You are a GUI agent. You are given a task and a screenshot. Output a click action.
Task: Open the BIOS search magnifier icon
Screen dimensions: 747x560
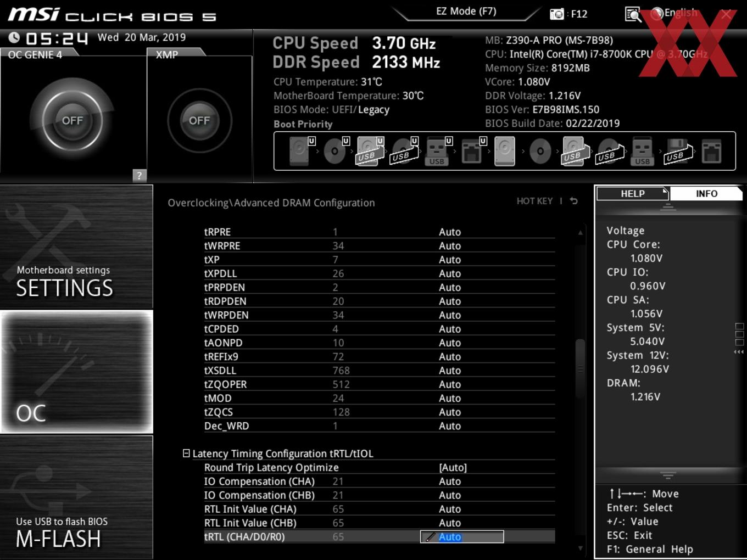click(633, 14)
